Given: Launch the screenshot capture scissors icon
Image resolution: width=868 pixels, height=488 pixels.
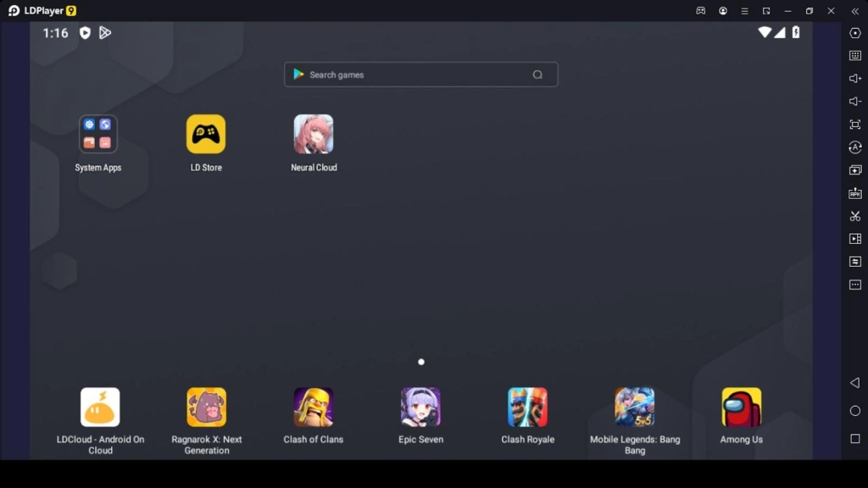Looking at the screenshot, I should pos(855,215).
